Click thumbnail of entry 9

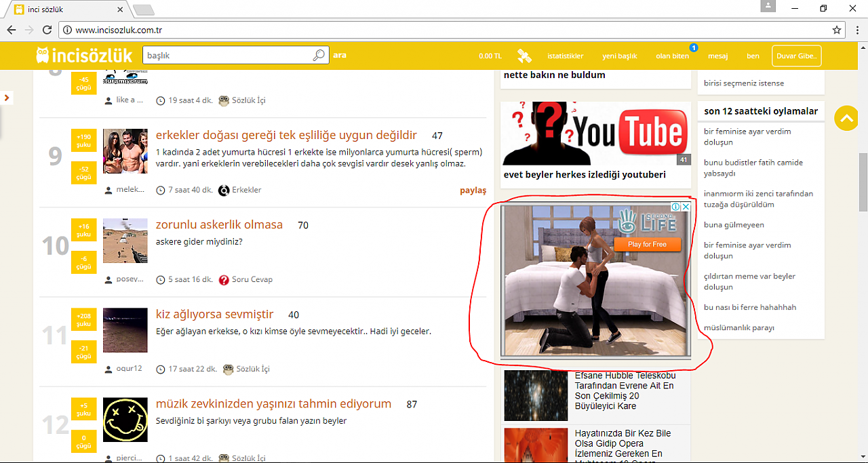click(x=125, y=151)
